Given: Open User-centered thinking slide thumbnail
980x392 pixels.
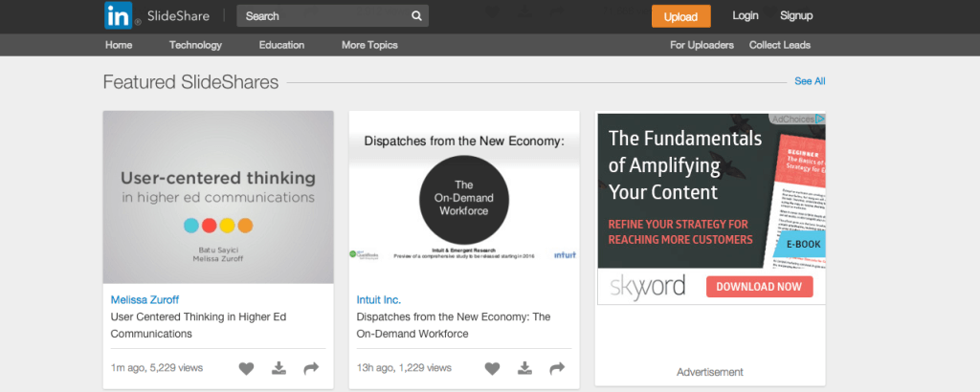Looking at the screenshot, I should [218, 197].
